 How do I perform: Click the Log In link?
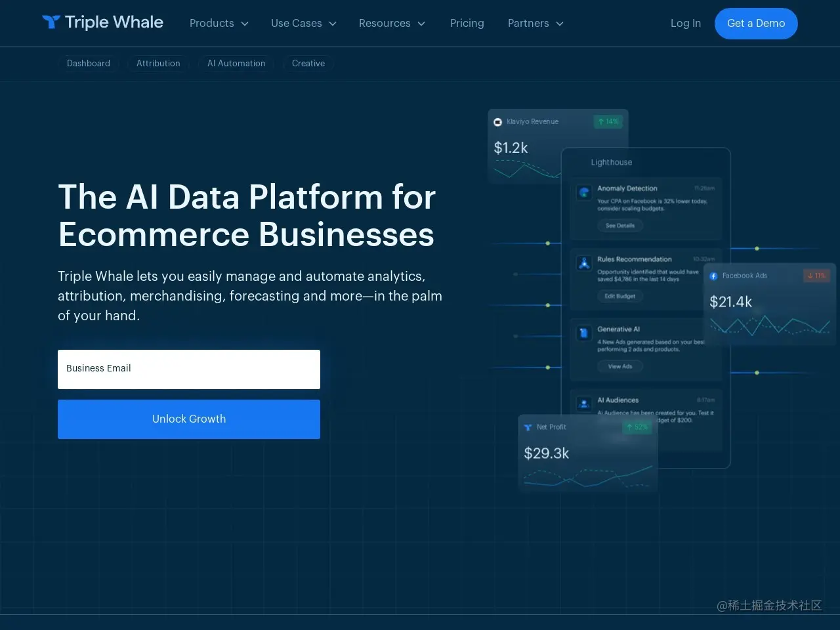686,23
